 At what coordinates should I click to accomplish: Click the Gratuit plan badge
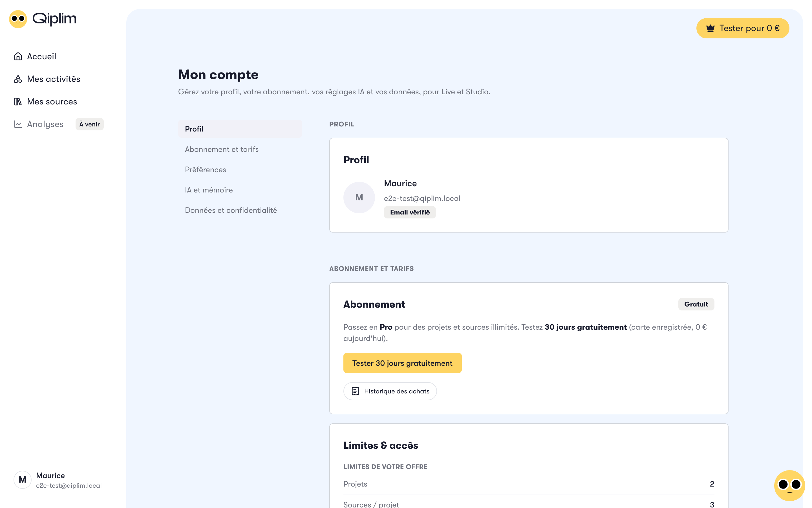[696, 304]
